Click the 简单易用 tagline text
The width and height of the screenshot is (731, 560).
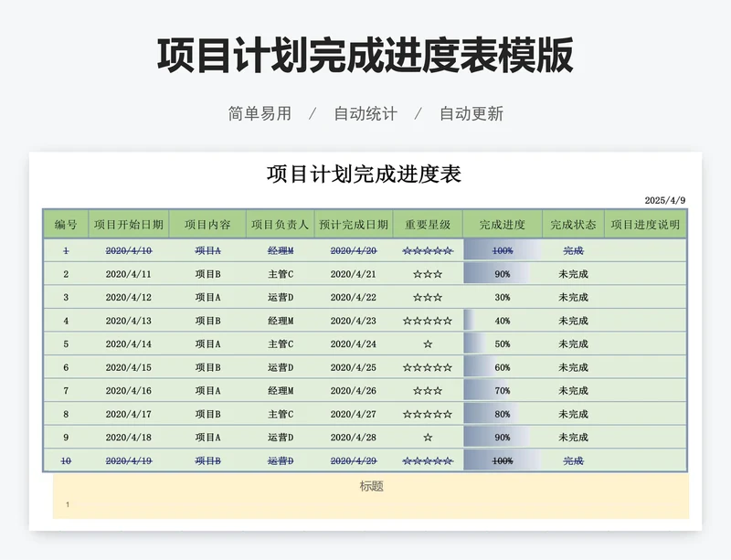[260, 113]
